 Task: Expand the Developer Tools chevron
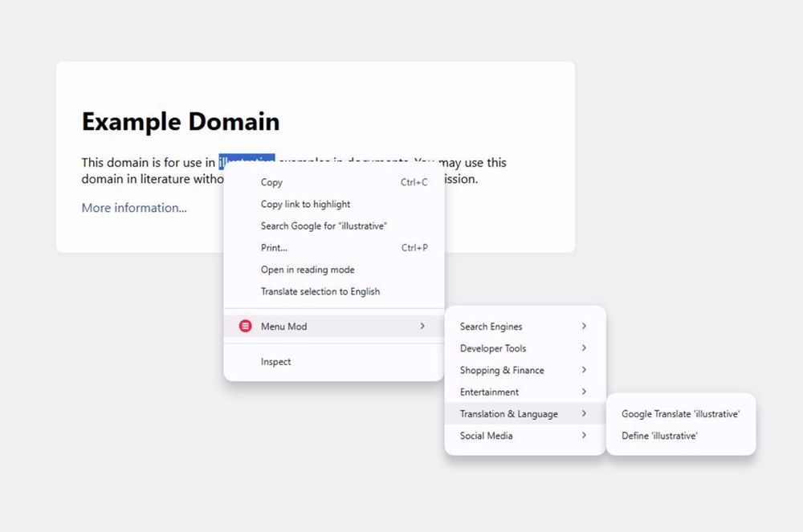584,348
